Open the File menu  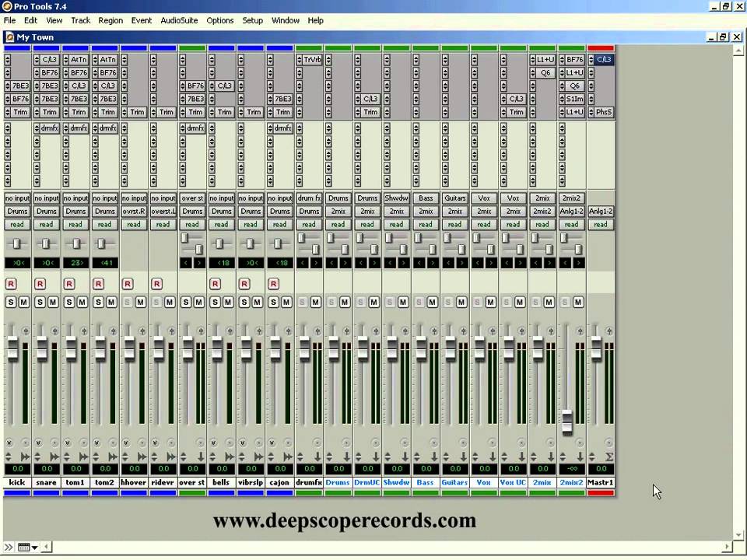9,20
